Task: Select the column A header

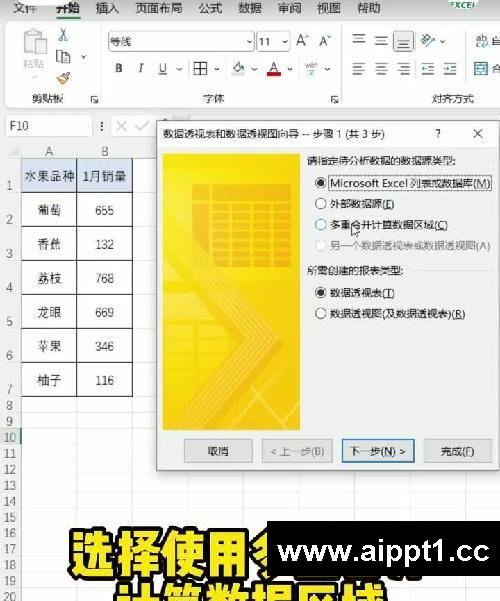Action: 49,151
